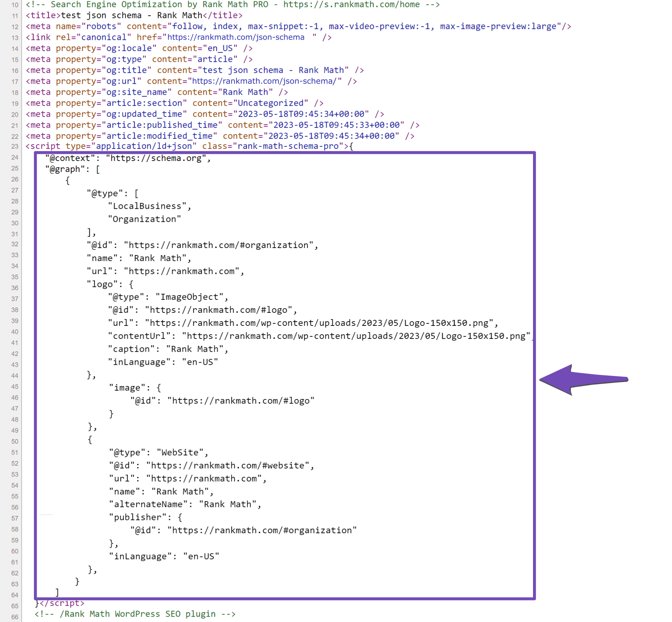Screen dimensions: 672x622
Task: Click the opening Rank Math PRO comment line
Action: click(233, 5)
